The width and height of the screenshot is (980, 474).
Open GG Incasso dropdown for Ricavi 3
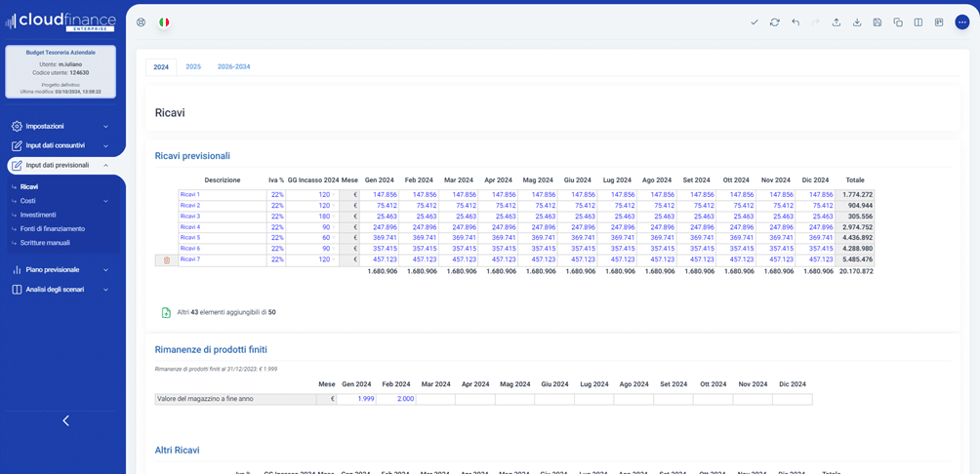pos(333,217)
